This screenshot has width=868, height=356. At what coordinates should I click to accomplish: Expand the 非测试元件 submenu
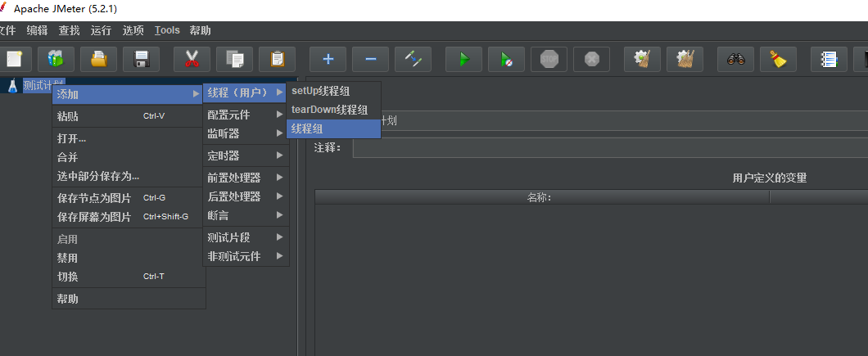[x=245, y=256]
